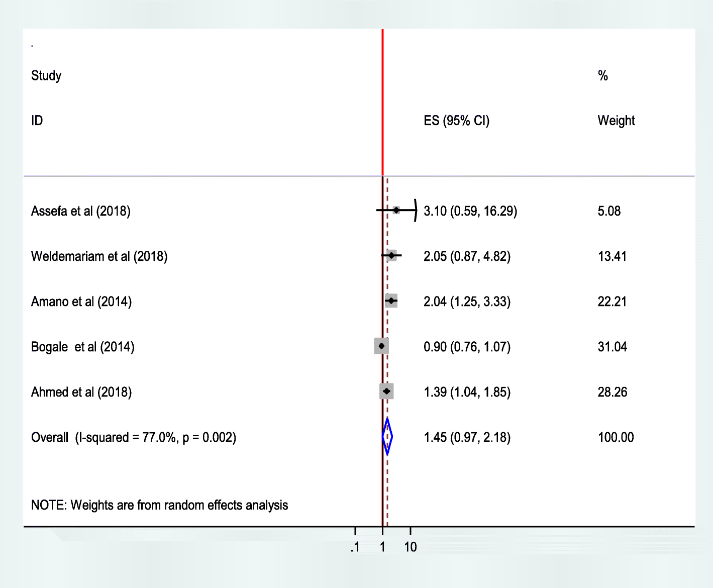Click the 'Study' header text

click(46, 76)
